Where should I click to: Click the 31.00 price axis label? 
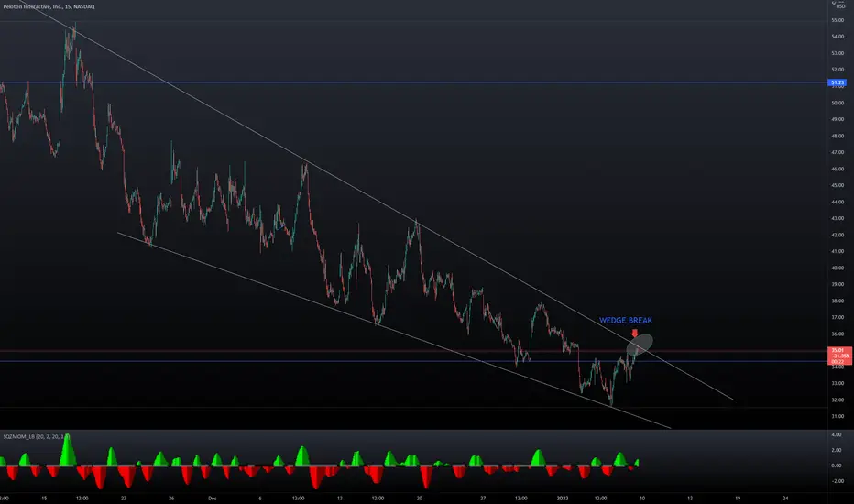tap(838, 416)
